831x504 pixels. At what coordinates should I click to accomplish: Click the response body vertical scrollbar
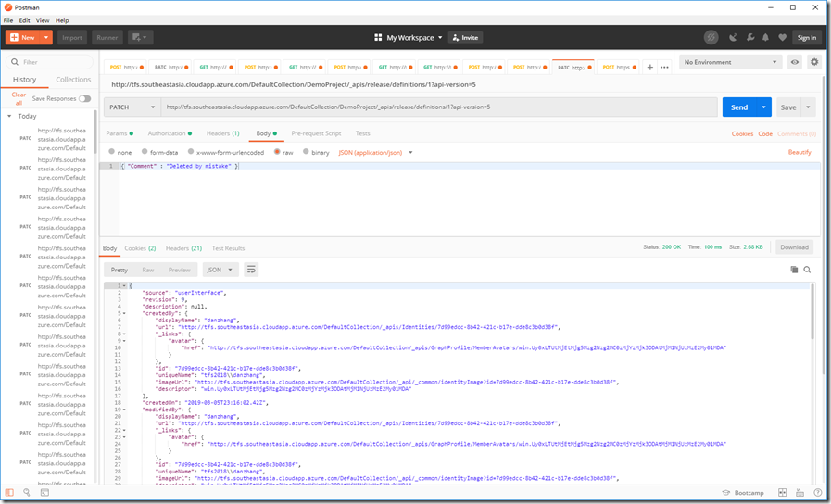812,312
